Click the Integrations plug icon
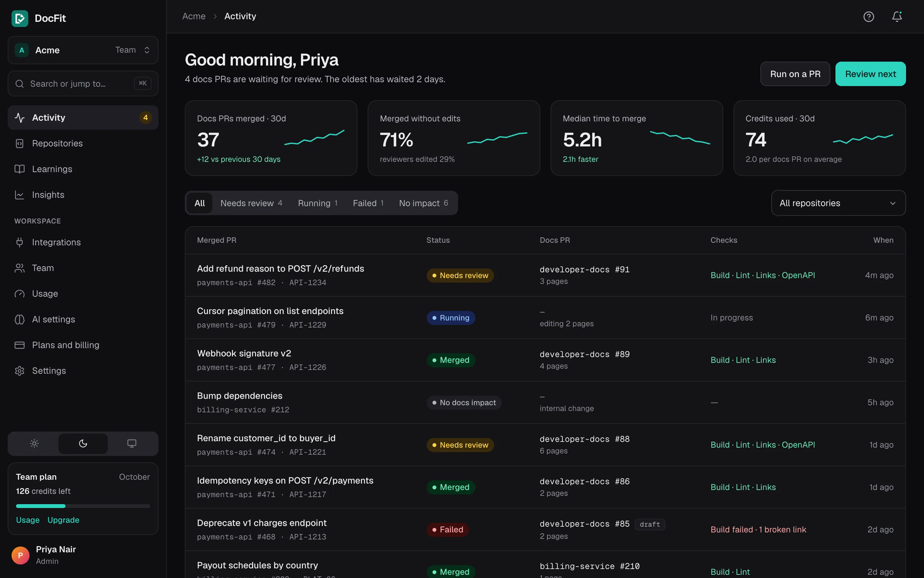The height and width of the screenshot is (578, 924). tap(20, 242)
